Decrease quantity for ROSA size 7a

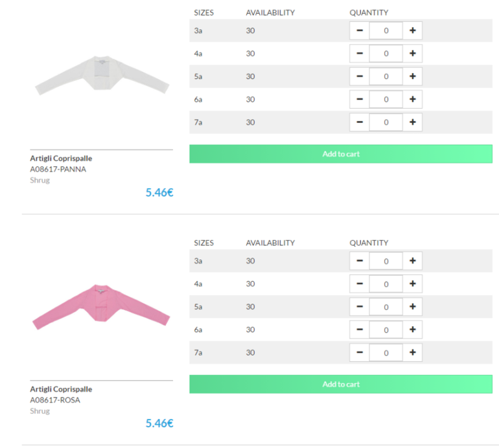click(x=359, y=353)
